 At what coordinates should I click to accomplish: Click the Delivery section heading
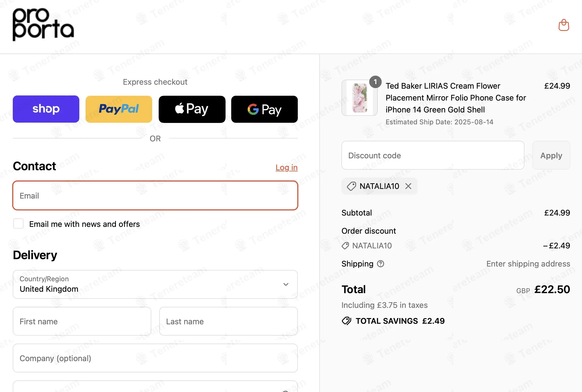click(35, 255)
